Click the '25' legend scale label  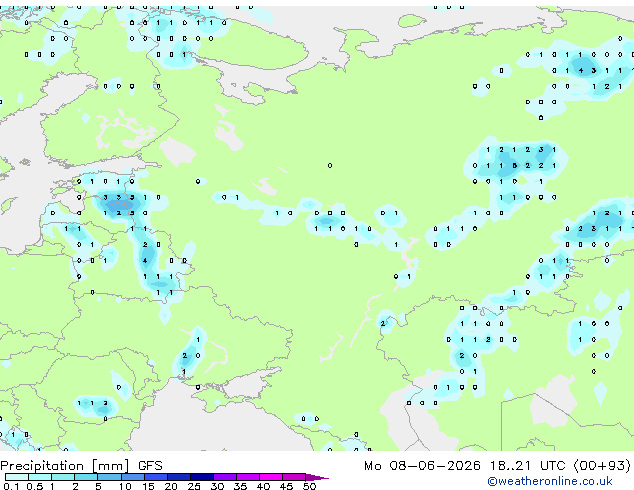(x=194, y=486)
